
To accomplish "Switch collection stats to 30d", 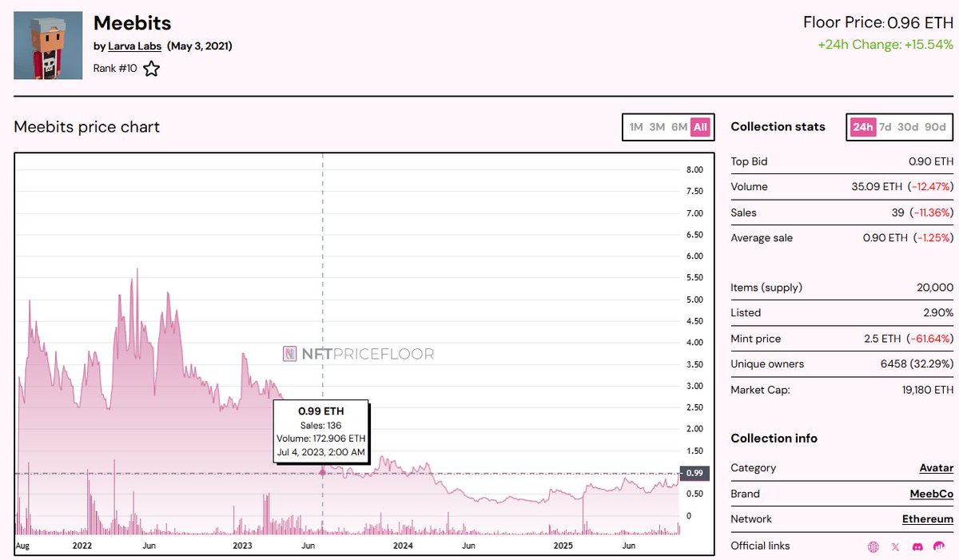I will (x=908, y=127).
